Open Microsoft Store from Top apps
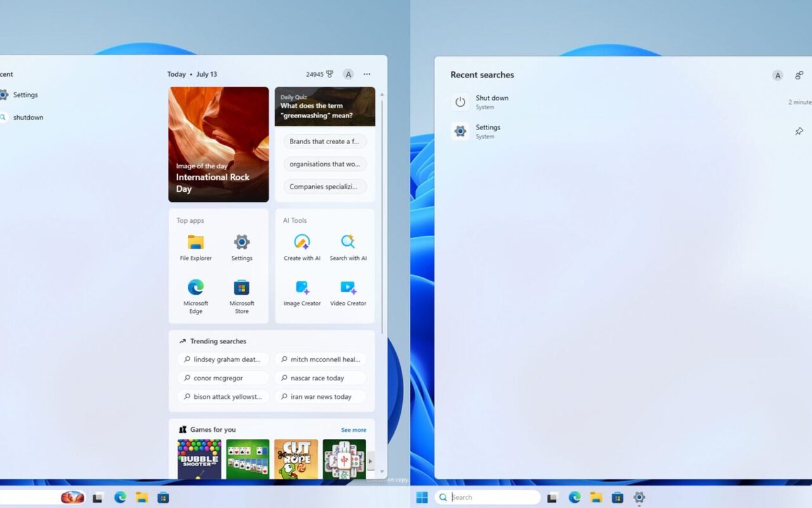This screenshot has height=508, width=812. (x=242, y=297)
